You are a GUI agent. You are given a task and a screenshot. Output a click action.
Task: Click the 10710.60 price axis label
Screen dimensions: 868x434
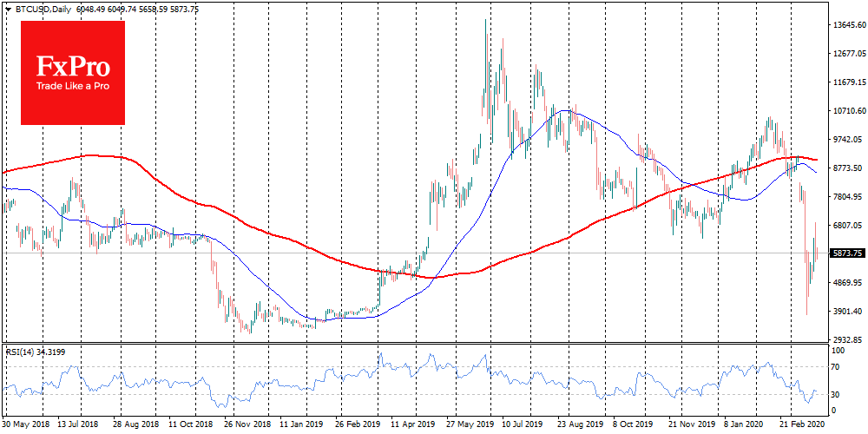pyautogui.click(x=848, y=111)
